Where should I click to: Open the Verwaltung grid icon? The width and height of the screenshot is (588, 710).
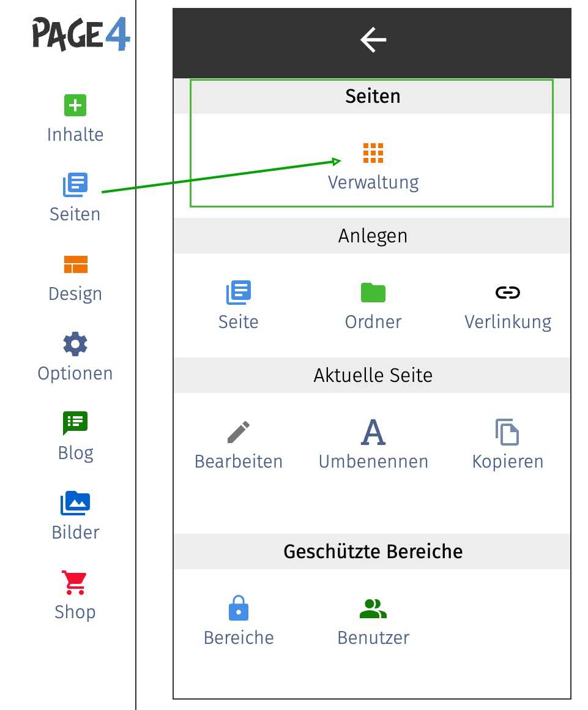pyautogui.click(x=372, y=154)
